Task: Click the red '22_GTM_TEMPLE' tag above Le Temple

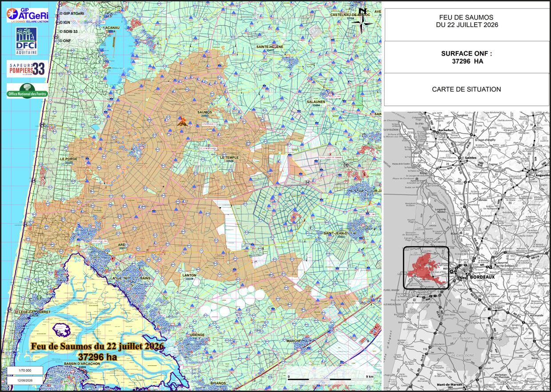Action: (x=208, y=148)
